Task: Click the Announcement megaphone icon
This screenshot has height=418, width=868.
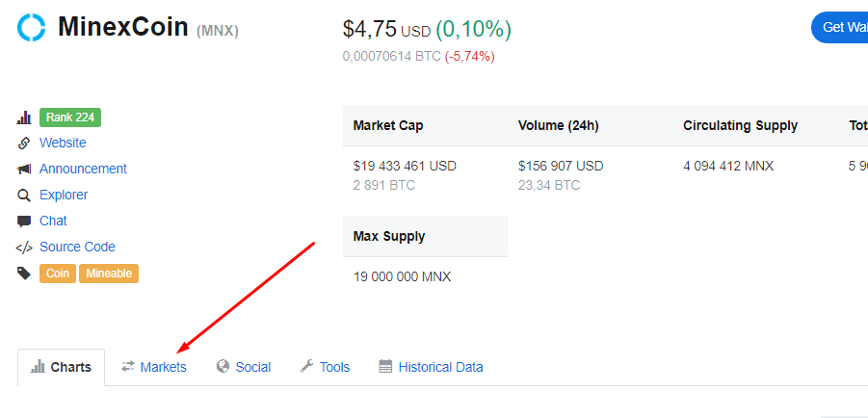Action: pos(24,170)
